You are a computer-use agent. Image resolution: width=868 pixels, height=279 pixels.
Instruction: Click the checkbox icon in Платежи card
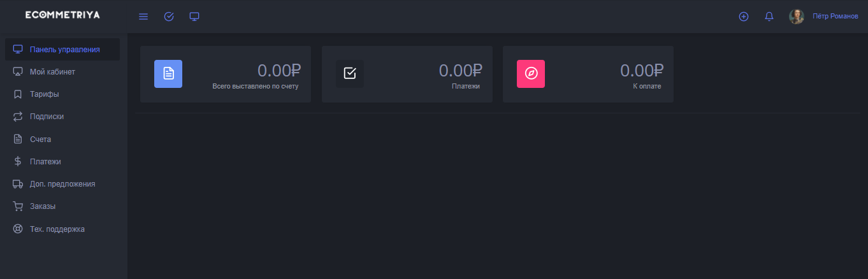pyautogui.click(x=350, y=74)
